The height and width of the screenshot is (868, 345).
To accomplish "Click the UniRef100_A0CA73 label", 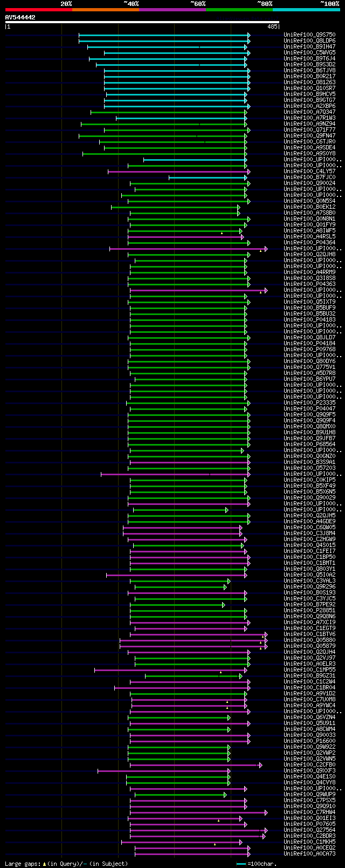I will 309,854.
